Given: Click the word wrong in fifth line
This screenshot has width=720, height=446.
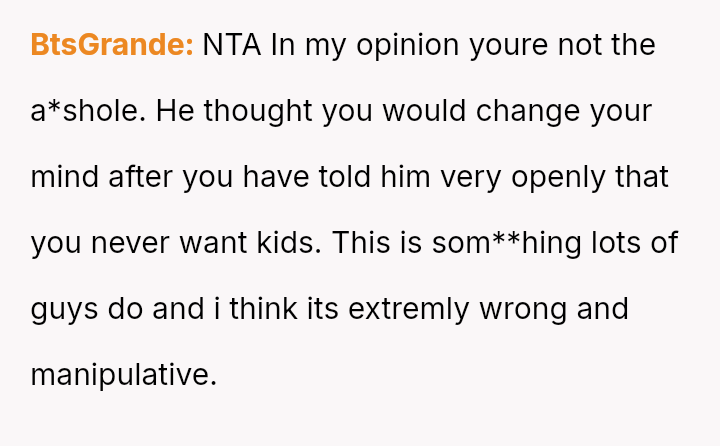Looking at the screenshot, I should coord(523,310).
